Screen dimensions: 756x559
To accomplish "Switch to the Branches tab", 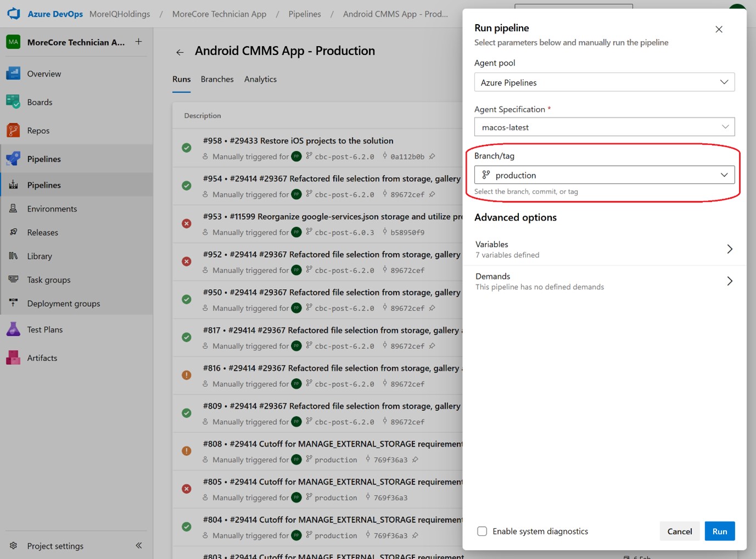I will click(x=217, y=80).
